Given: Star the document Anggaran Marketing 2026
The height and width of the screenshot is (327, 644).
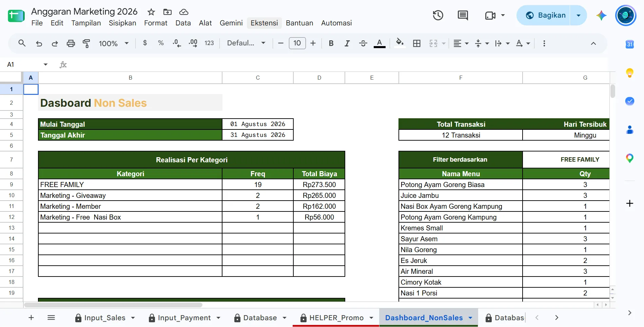Looking at the screenshot, I should [151, 12].
